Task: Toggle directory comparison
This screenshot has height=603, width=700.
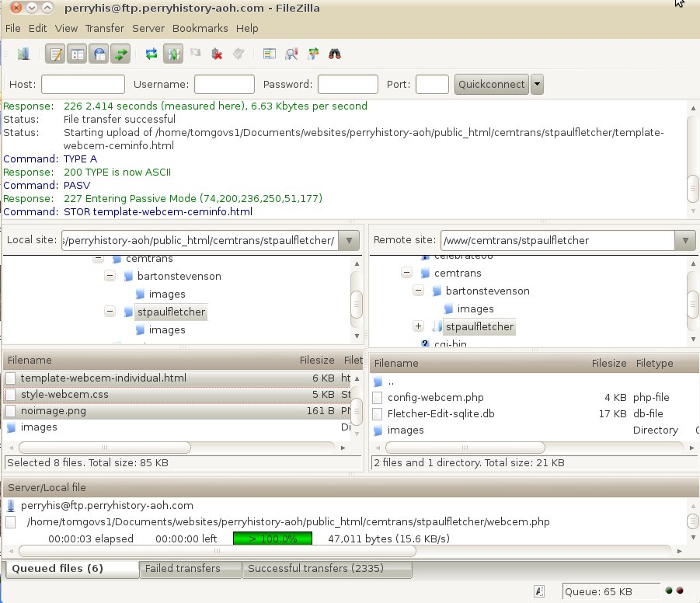Action: click(x=291, y=54)
